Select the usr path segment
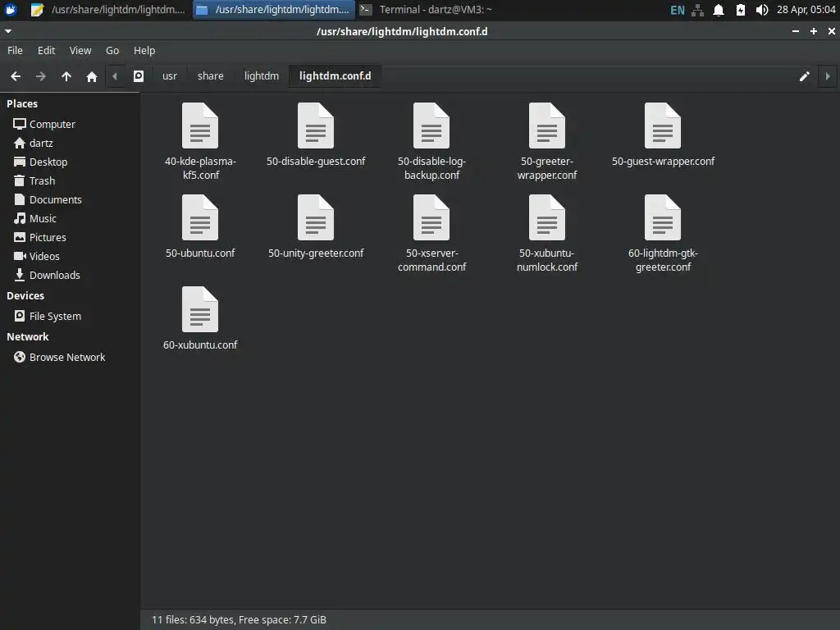Image resolution: width=840 pixels, height=630 pixels. pyautogui.click(x=169, y=76)
